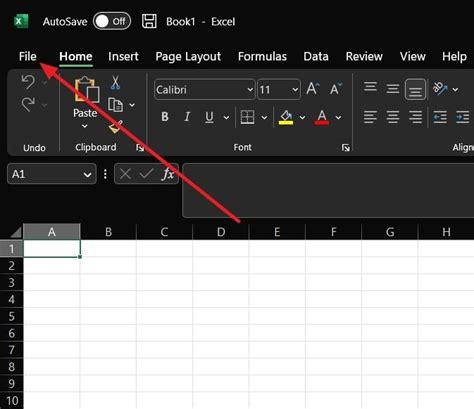Select cell A1

(x=52, y=249)
